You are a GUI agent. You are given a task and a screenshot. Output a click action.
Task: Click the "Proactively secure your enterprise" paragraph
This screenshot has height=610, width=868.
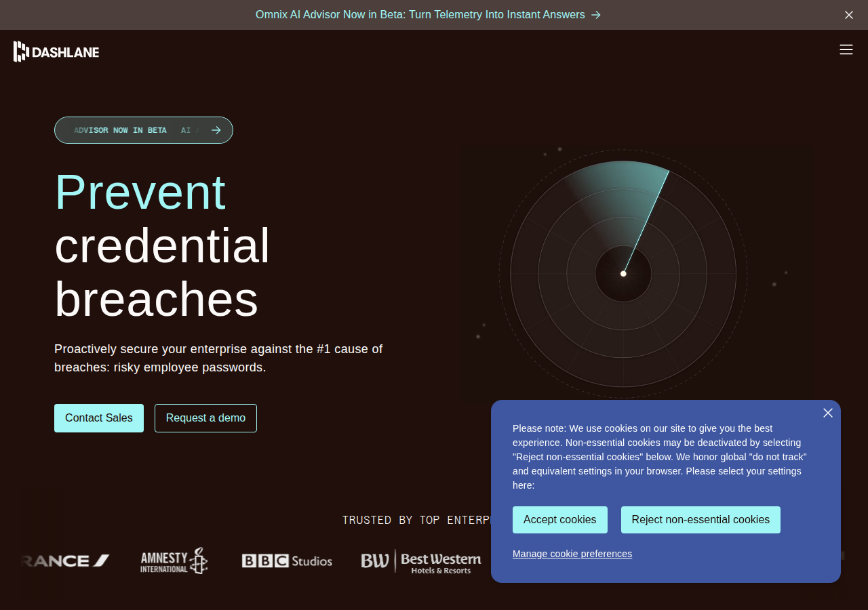pos(218,358)
